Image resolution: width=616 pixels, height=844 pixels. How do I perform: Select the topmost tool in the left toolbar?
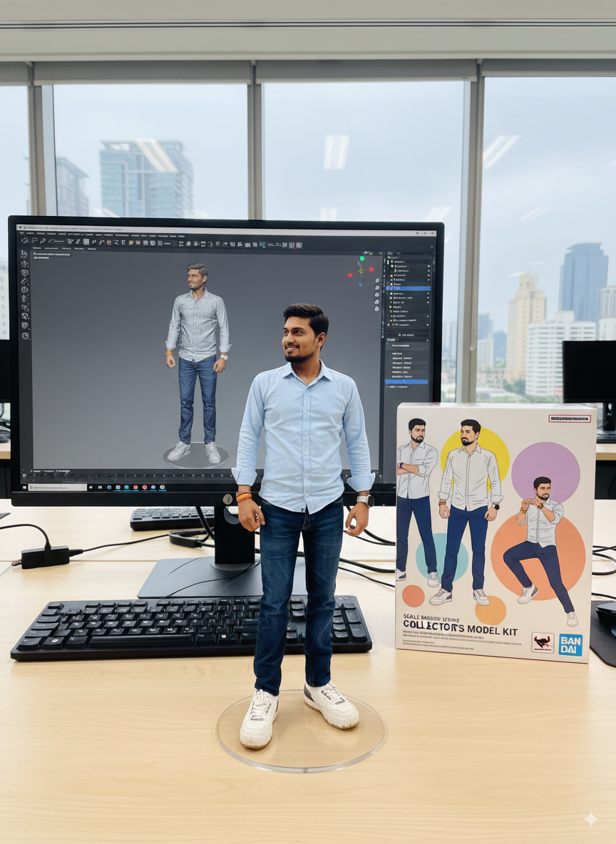pos(23,254)
